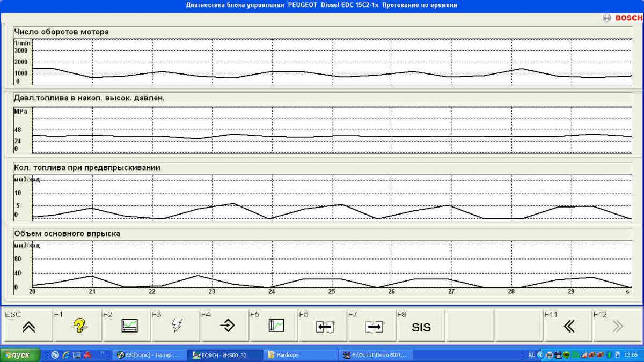Click the F5 step chart icon
Screen dimensions: 644x362
tap(275, 326)
